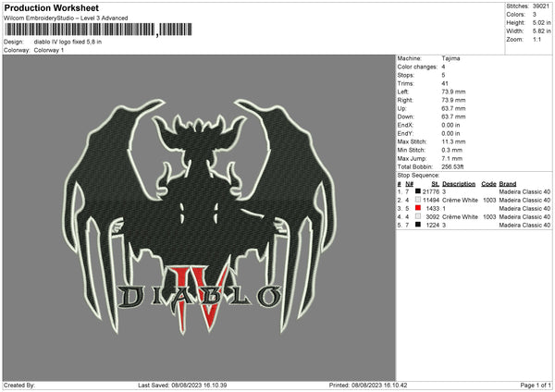The image size is (555, 392).
Task: Click the 'Production Worksheet' heading
Action: point(51,7)
